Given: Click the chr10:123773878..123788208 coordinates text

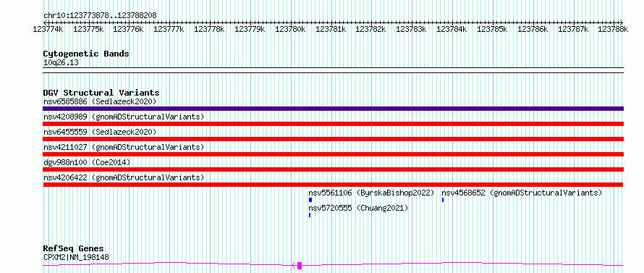Looking at the screenshot, I should tap(100, 16).
